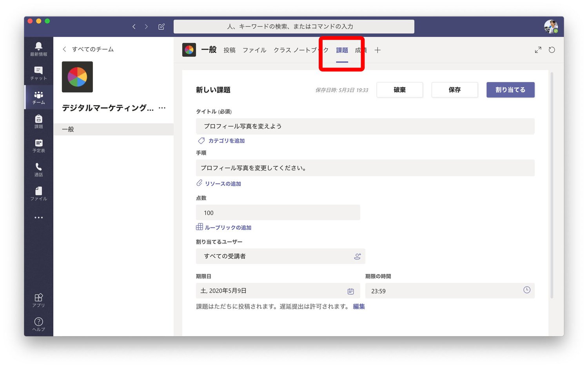588x368 pixels.
Task: Click the 編集 link for late submissions
Action: click(x=358, y=306)
